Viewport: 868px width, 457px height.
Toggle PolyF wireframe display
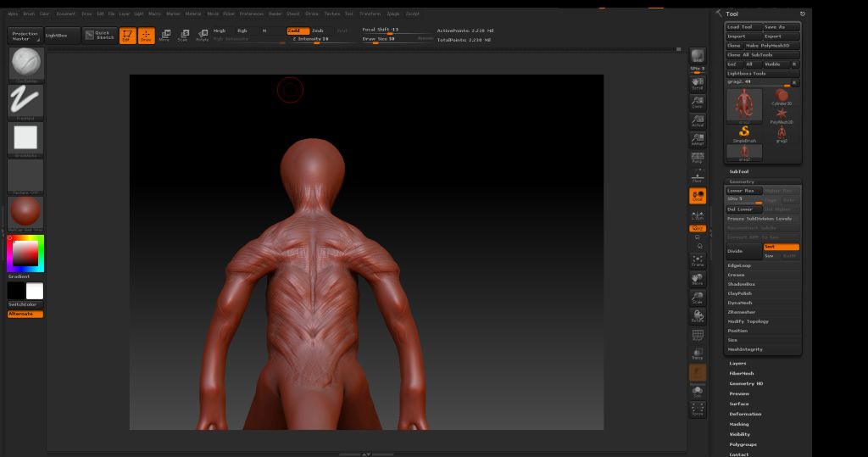[x=698, y=335]
